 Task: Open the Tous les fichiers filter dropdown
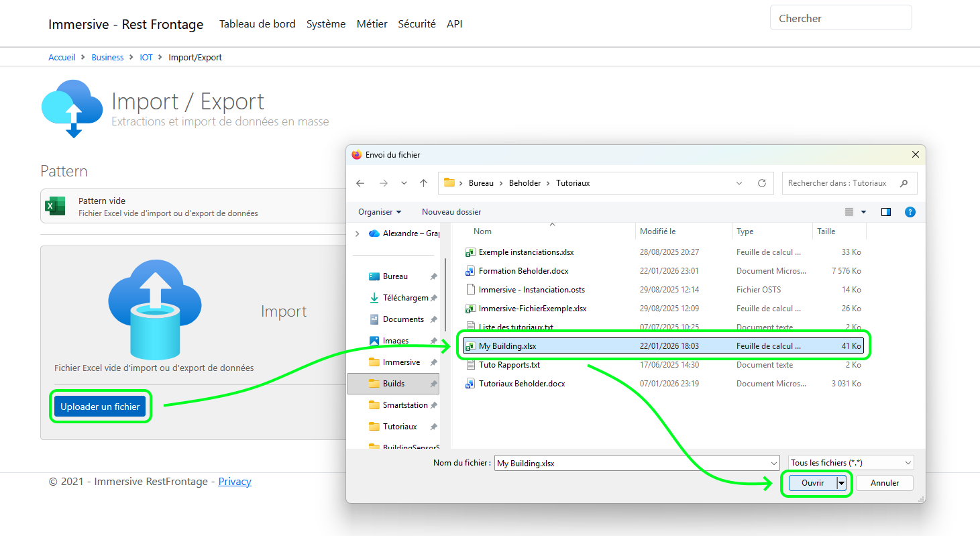click(849, 462)
